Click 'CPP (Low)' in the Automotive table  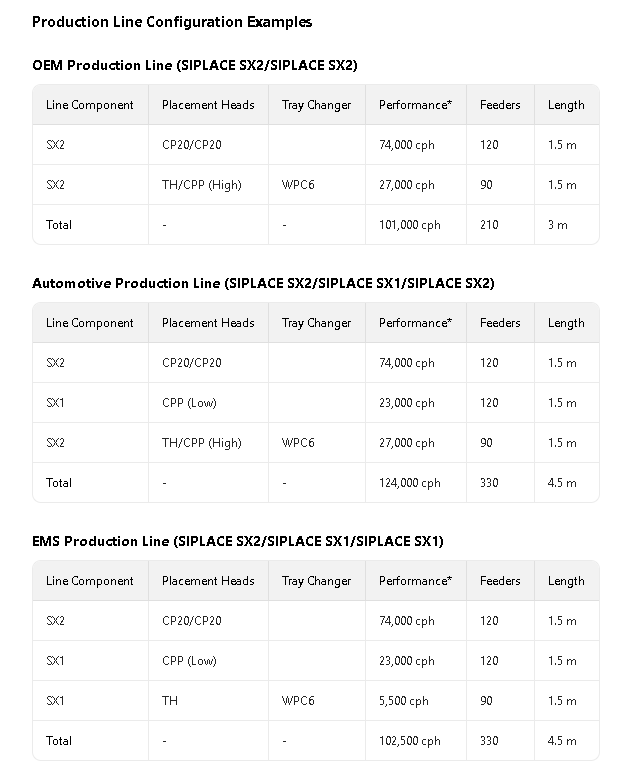coord(189,403)
